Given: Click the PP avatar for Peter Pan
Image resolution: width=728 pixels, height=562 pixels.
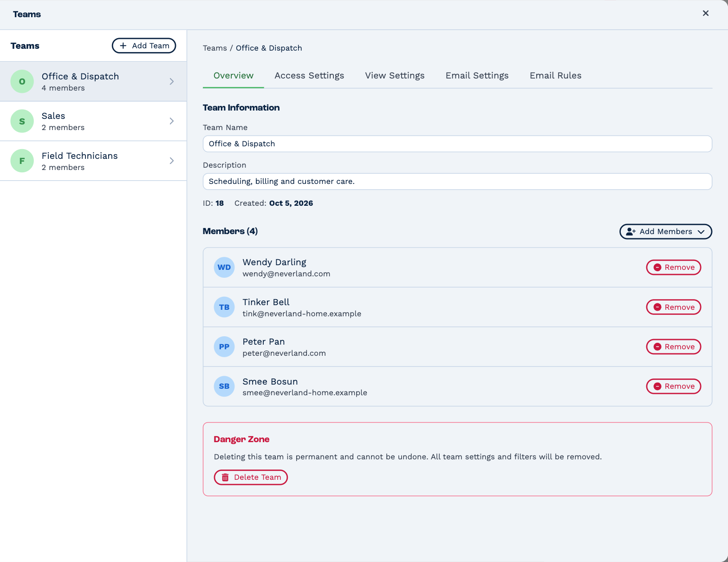Looking at the screenshot, I should point(224,347).
